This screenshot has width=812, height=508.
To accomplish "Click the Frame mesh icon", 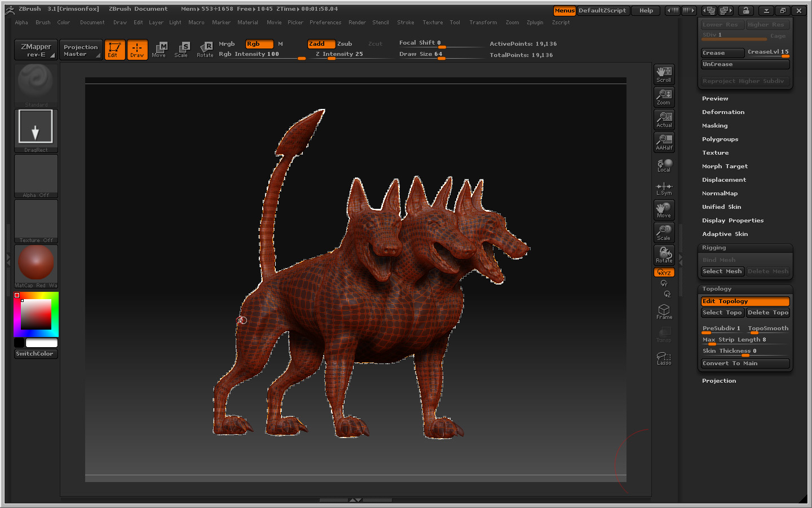I will 664,312.
